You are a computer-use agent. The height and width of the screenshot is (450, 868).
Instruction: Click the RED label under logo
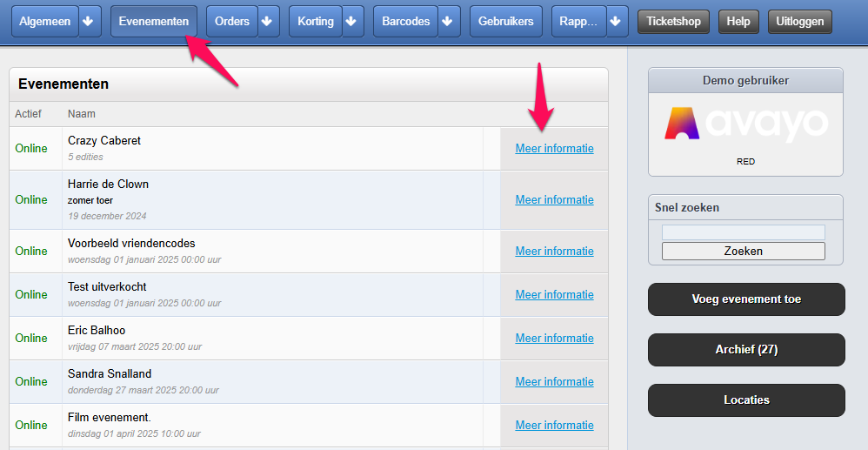click(745, 162)
